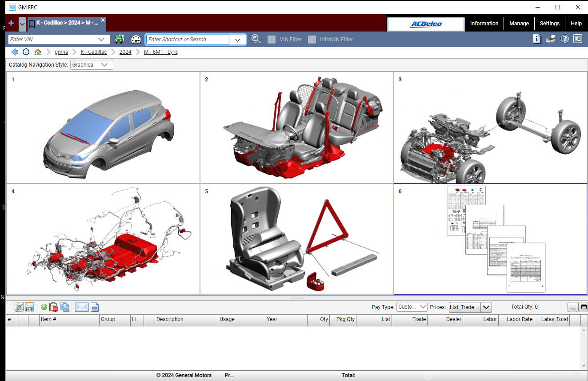Enable the UltraVIN Filter checkbox

[x=312, y=40]
